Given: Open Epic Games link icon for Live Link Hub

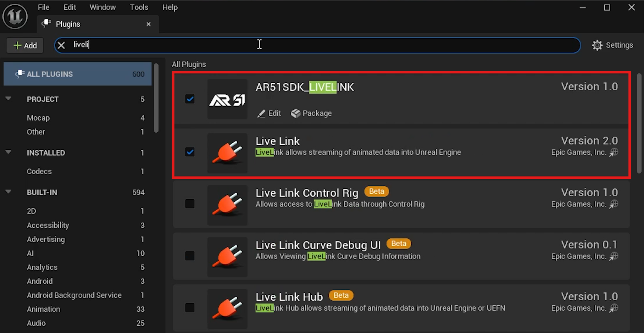Looking at the screenshot, I should (x=614, y=308).
